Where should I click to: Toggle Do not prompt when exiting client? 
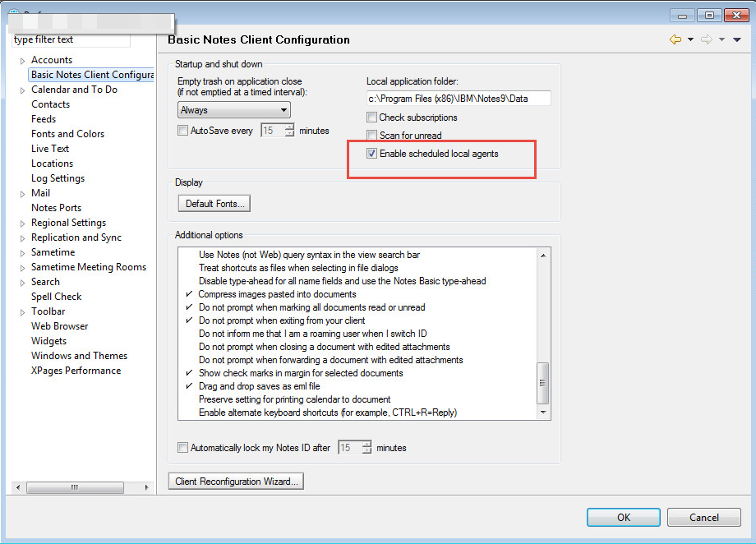pyautogui.click(x=282, y=320)
